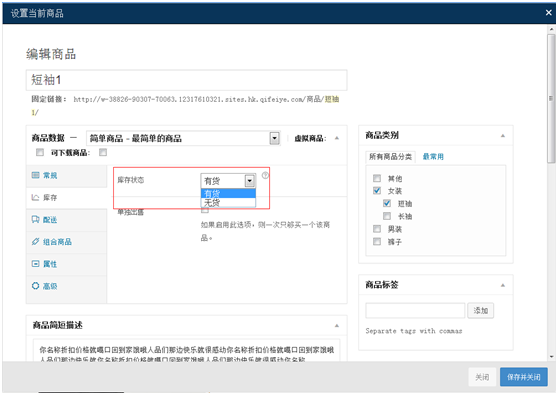558x395 pixels.
Task: Switch to 所有商品分类 tab
Action: coord(390,157)
